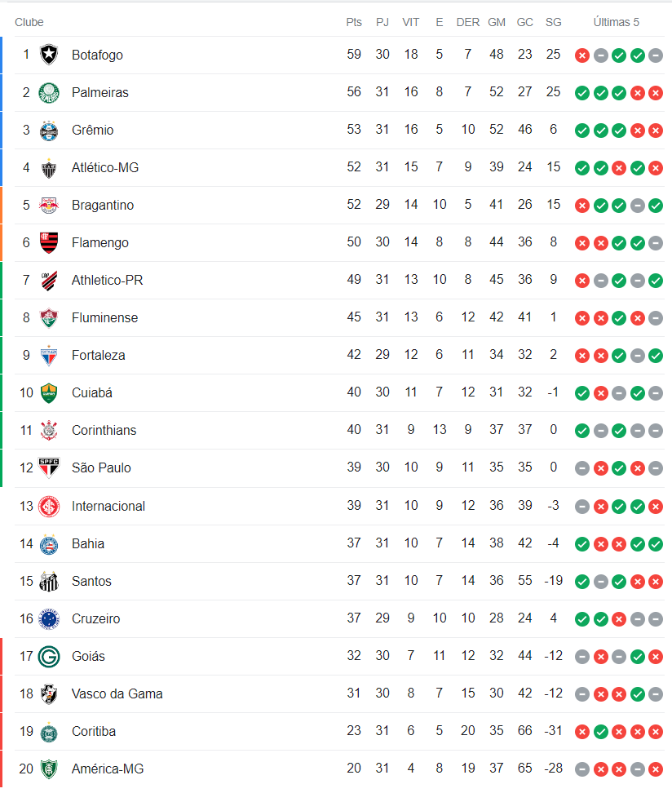Screen dimensions: 672x793
Task: Sort by the Pts column header
Action: [353, 22]
